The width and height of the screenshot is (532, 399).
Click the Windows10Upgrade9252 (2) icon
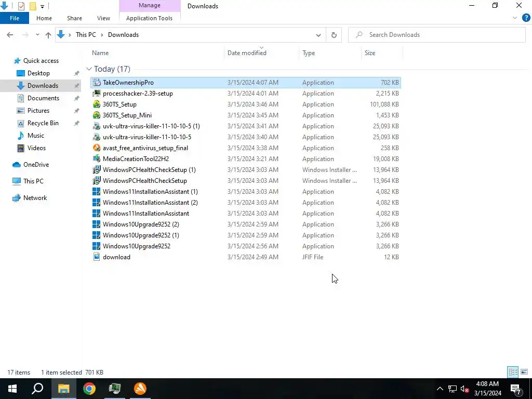click(97, 224)
